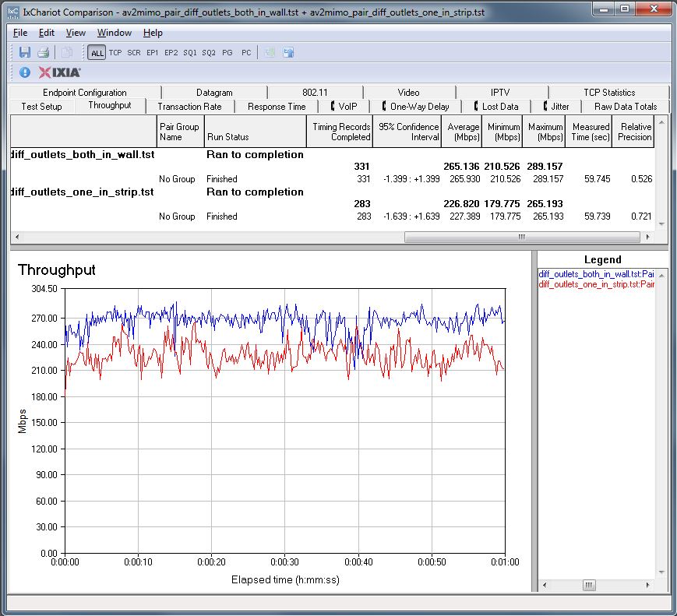
Task: Open the TCP Statistics tab
Action: click(x=608, y=92)
